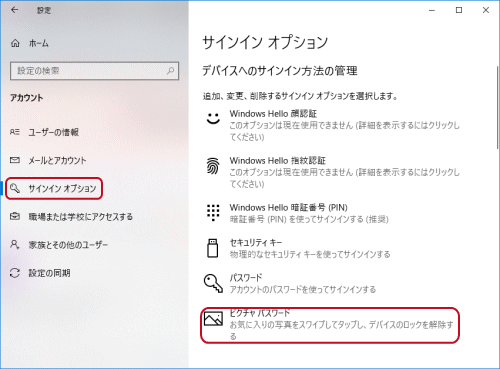The height and width of the screenshot is (369, 500).
Task: Click the password key icon
Action: click(213, 283)
